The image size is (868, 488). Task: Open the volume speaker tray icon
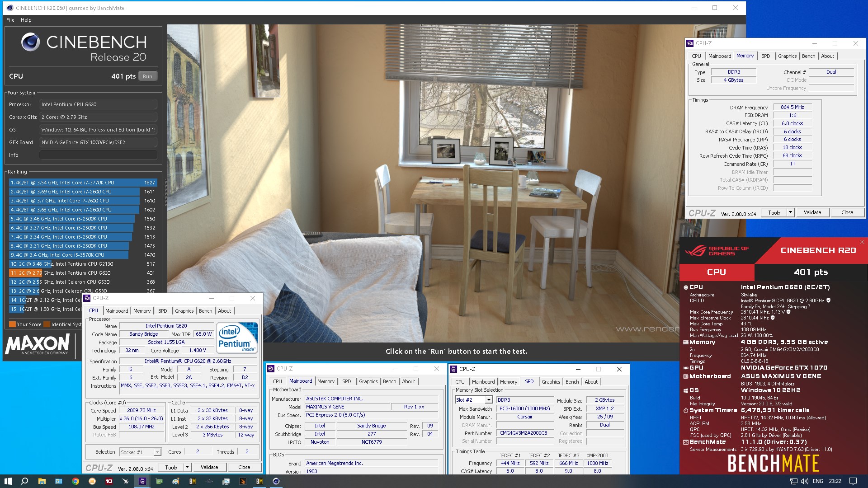(805, 481)
